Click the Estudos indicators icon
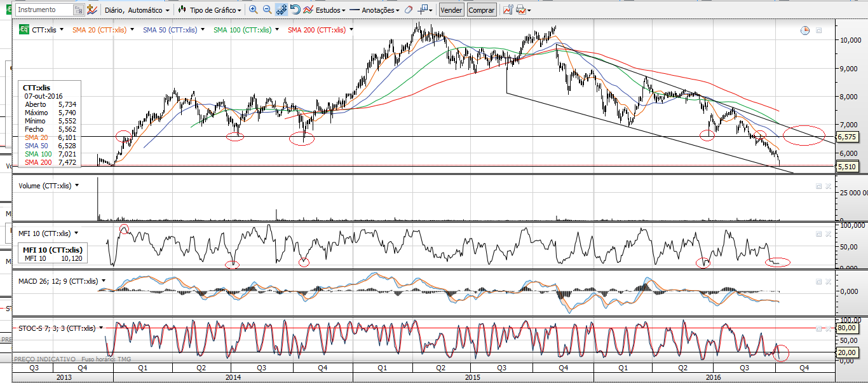The image size is (868, 383). 308,10
